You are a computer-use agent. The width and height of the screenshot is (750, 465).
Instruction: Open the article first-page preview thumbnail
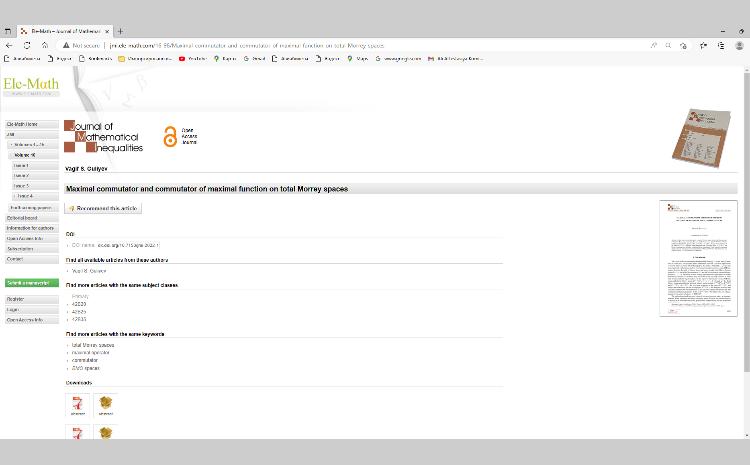click(697, 258)
